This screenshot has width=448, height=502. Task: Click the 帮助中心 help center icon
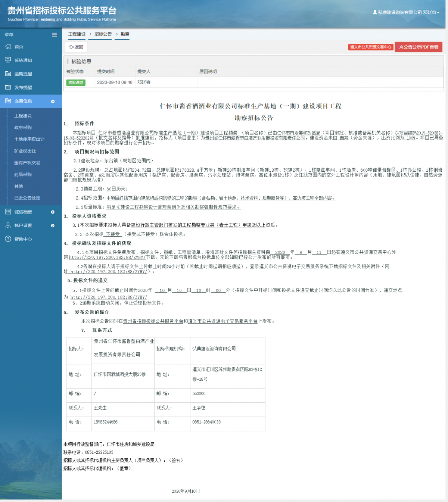8,239
